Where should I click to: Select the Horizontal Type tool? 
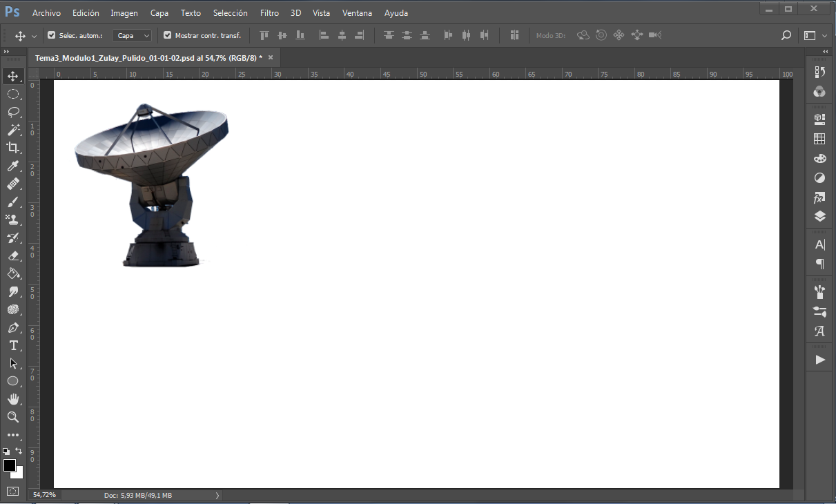(x=13, y=345)
